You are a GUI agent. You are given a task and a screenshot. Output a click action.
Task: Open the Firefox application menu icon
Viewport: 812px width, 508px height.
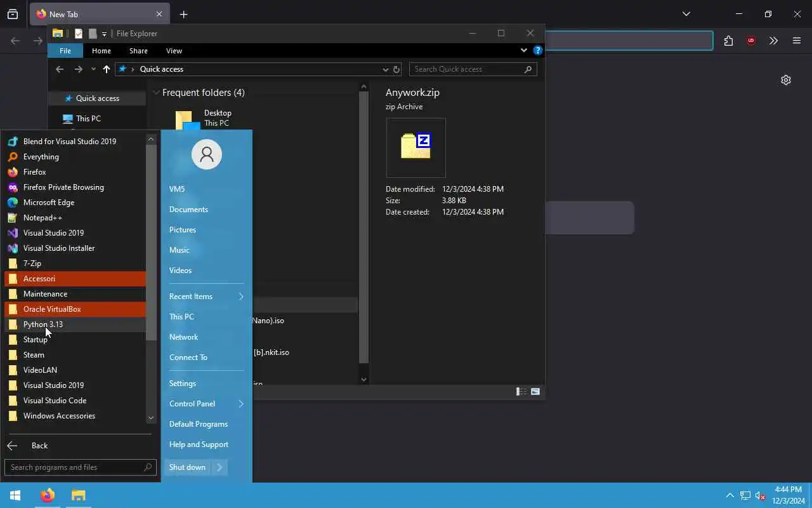click(x=797, y=41)
